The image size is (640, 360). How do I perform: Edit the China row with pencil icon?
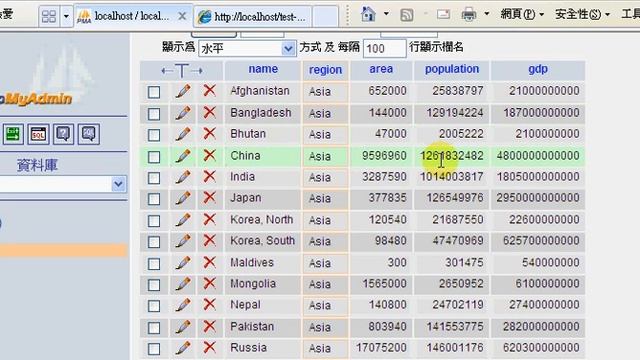click(183, 155)
